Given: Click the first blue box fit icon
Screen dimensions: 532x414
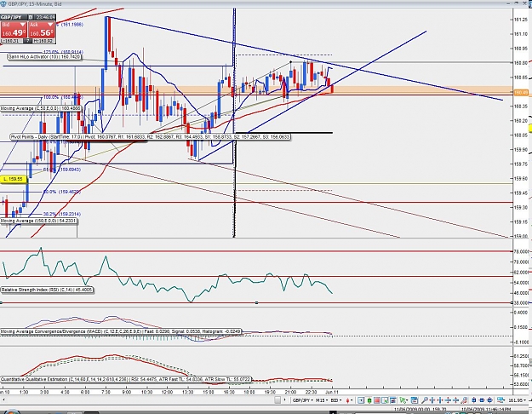Looking at the screenshot, I should click(473, 400).
